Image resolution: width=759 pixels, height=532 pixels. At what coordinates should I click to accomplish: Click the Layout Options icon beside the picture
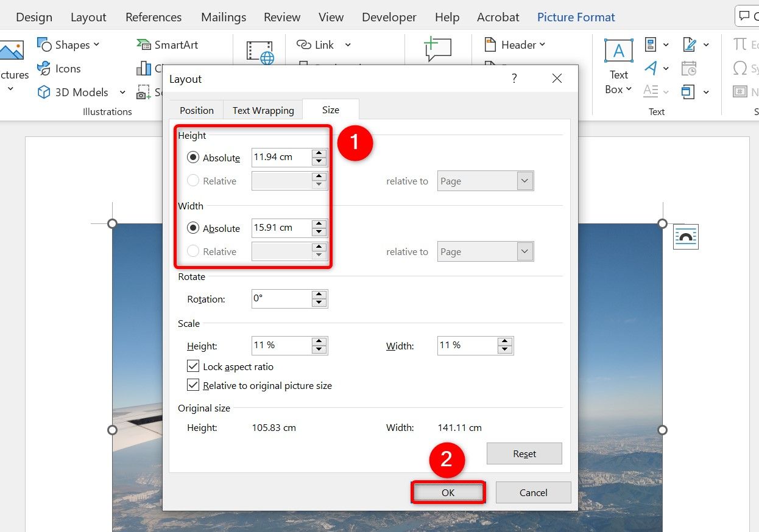pos(685,236)
